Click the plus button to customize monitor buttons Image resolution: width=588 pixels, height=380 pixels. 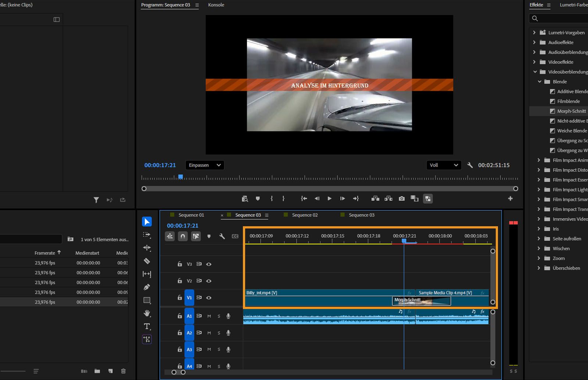pyautogui.click(x=510, y=199)
